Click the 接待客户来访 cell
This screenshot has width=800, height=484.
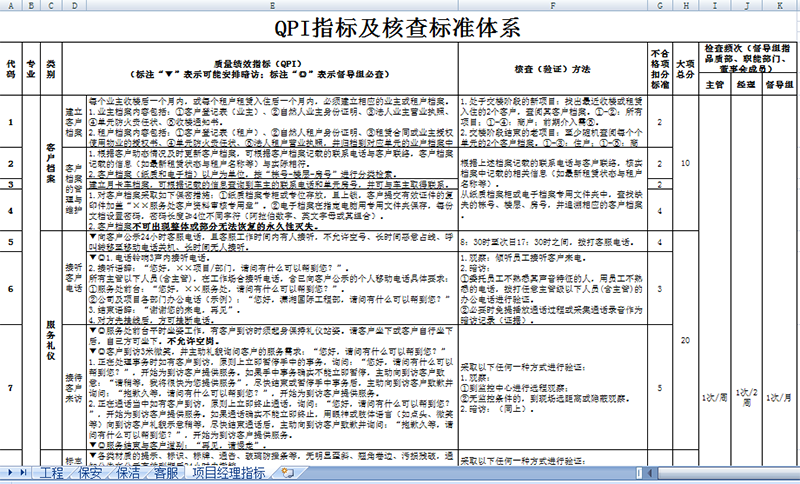(74, 388)
